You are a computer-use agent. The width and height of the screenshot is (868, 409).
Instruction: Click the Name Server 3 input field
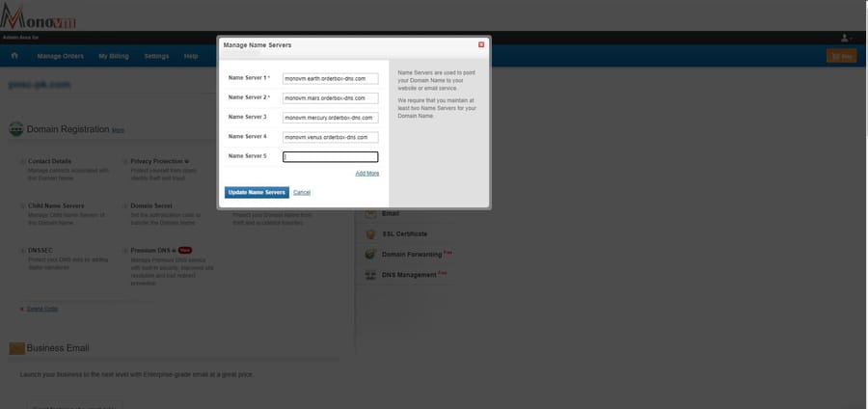pyautogui.click(x=331, y=118)
